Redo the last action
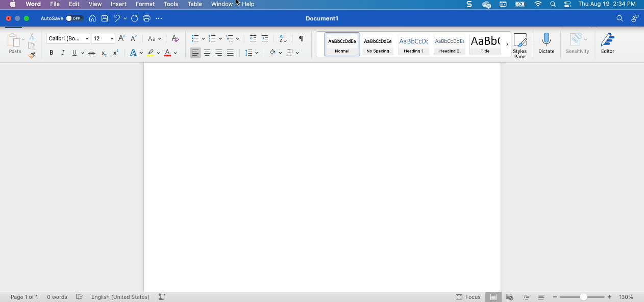Screen dimensions: 644x302 pyautogui.click(x=134, y=18)
